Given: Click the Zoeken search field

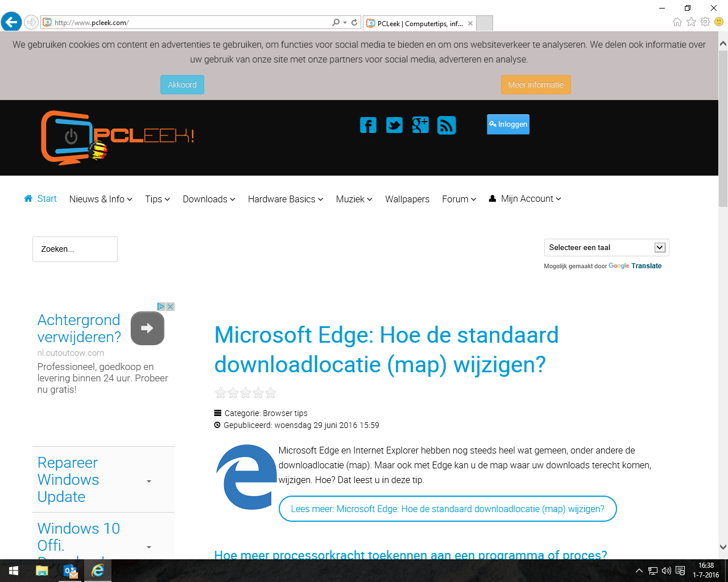Looking at the screenshot, I should point(75,249).
